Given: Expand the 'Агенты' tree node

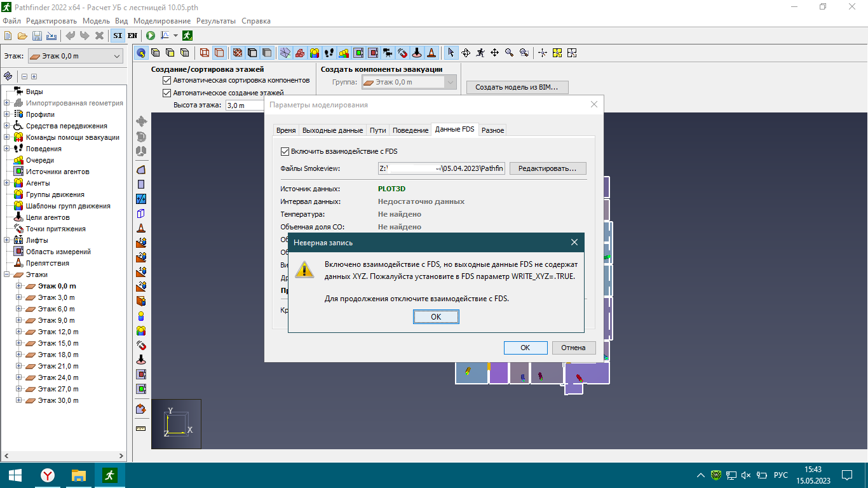Looking at the screenshot, I should tap(6, 183).
